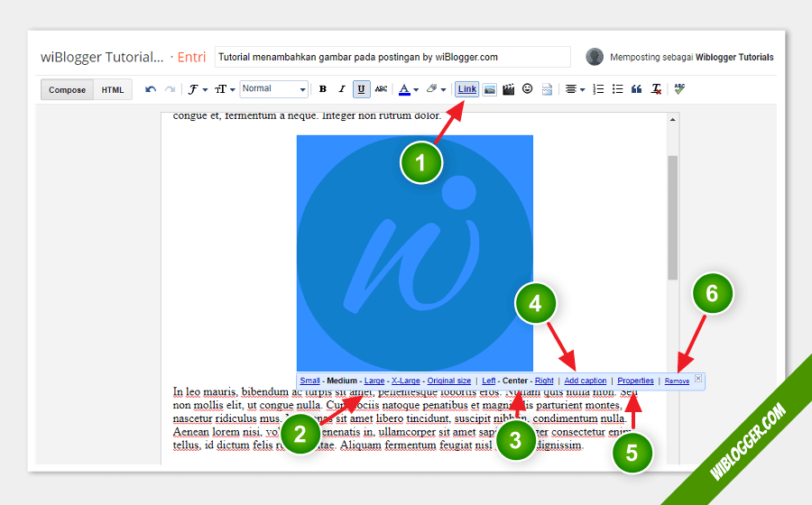Click the 'Center' text in the image bar
This screenshot has width=812, height=505.
(x=515, y=381)
